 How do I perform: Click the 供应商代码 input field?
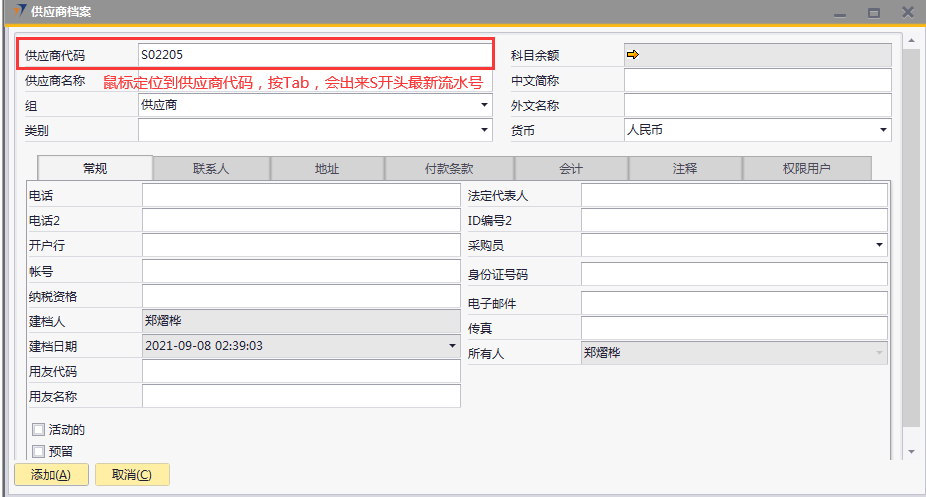tap(315, 55)
